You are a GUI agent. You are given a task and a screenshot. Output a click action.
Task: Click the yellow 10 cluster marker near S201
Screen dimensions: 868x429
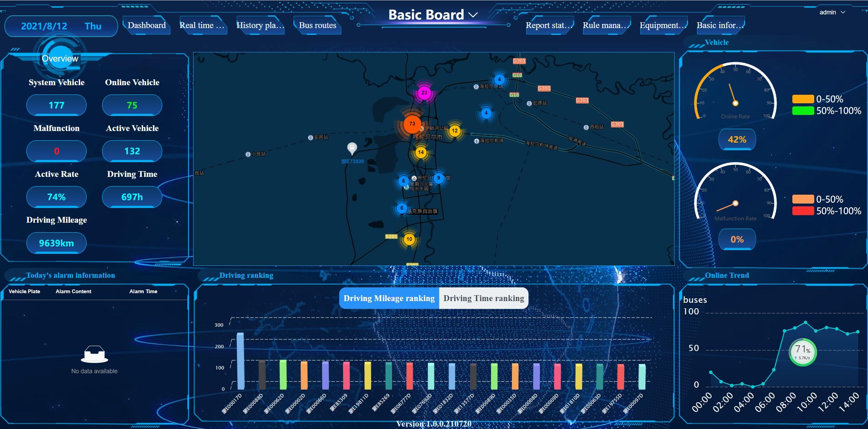coord(409,239)
